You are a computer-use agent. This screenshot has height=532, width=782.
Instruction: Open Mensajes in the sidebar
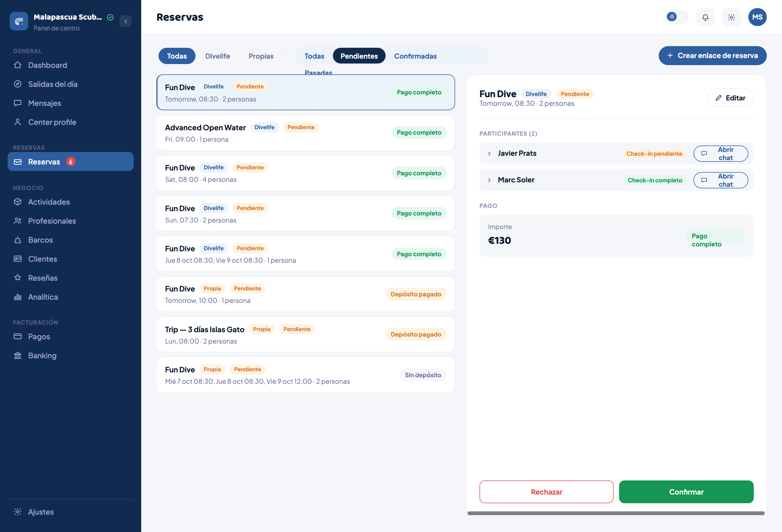[70, 103]
